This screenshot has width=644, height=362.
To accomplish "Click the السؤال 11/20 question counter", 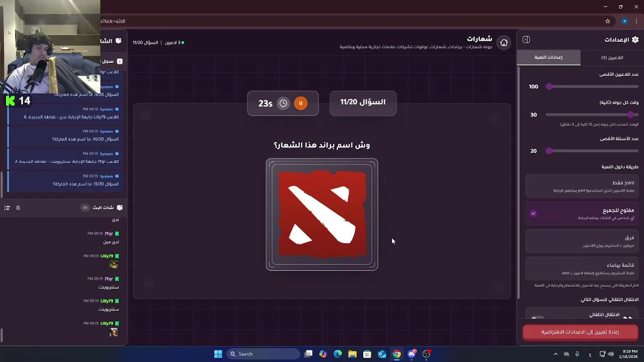I will pos(363,102).
